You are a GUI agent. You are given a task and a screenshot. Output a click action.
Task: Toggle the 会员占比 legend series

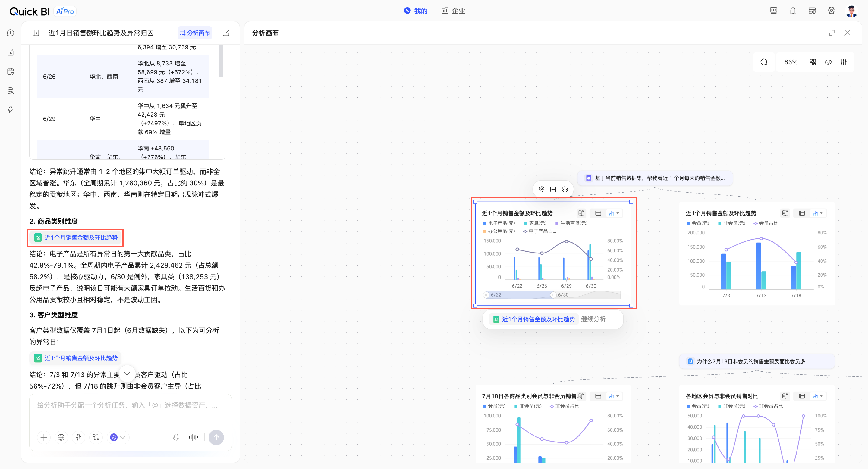pyautogui.click(x=766, y=223)
